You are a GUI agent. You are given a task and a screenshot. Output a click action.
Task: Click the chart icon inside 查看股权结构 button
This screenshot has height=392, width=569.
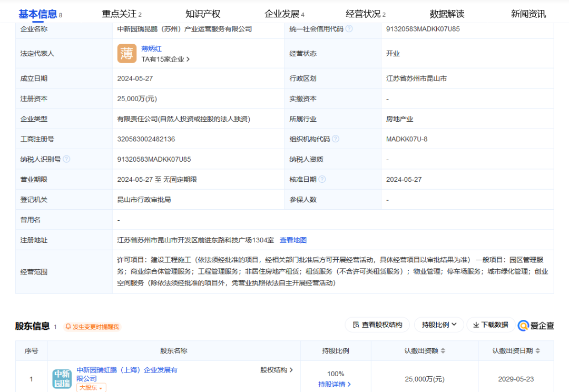(357, 325)
